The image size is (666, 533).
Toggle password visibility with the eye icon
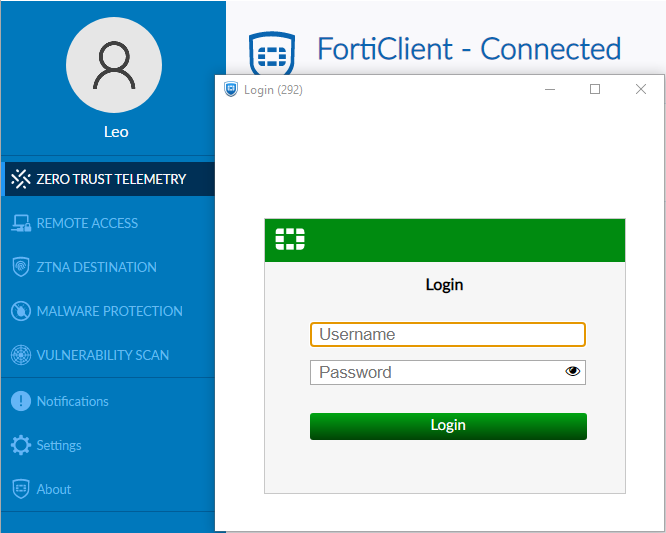click(x=573, y=372)
